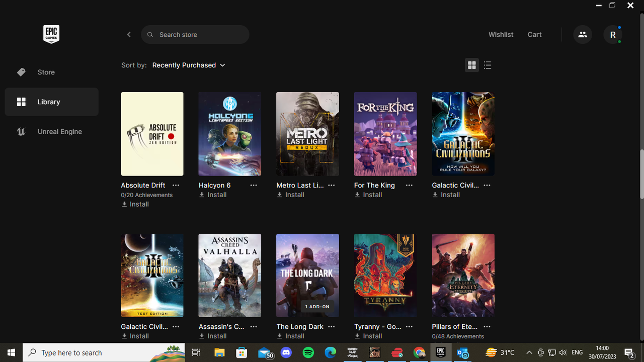Open the 31°C weather widget
The height and width of the screenshot is (362, 644).
[500, 352]
